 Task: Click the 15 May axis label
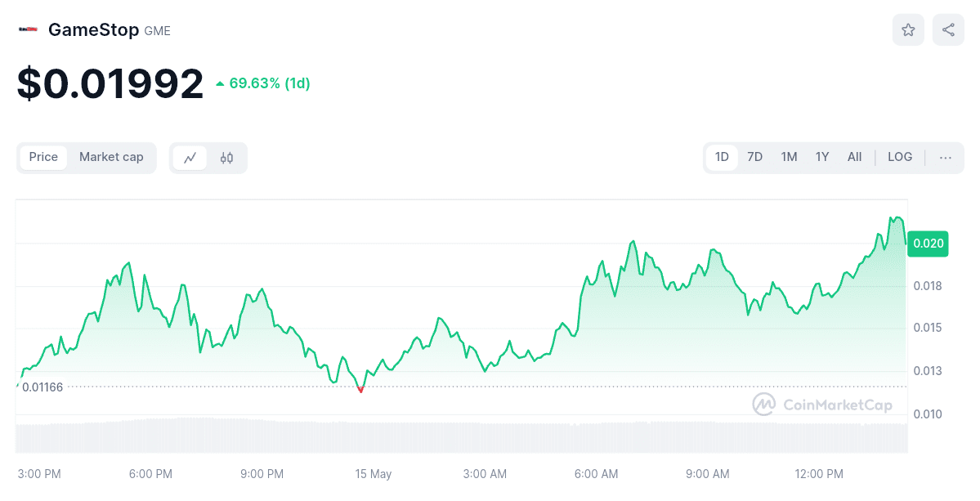pyautogui.click(x=373, y=474)
